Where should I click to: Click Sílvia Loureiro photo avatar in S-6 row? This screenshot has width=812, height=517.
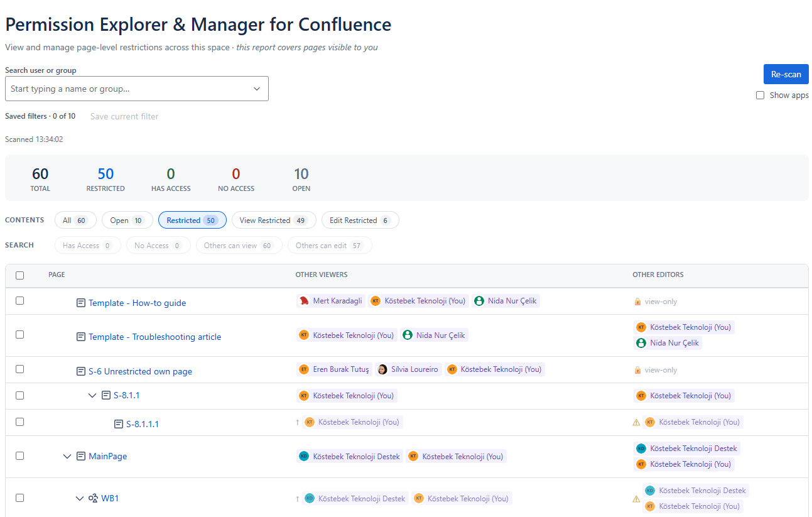coord(382,369)
